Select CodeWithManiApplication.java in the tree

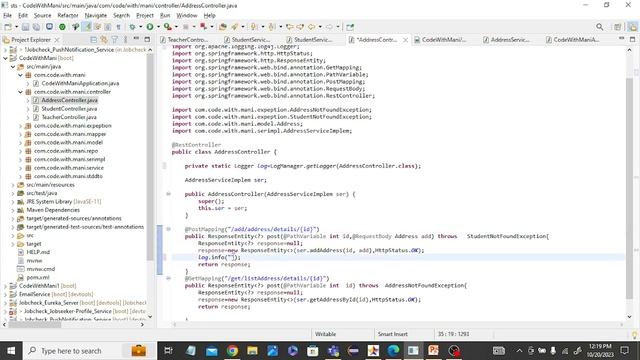coord(80,83)
